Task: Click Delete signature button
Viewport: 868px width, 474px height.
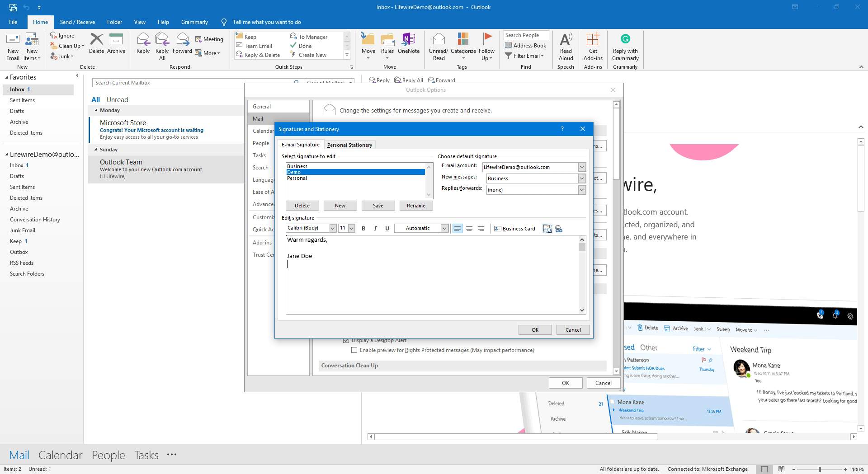Action: click(x=302, y=206)
